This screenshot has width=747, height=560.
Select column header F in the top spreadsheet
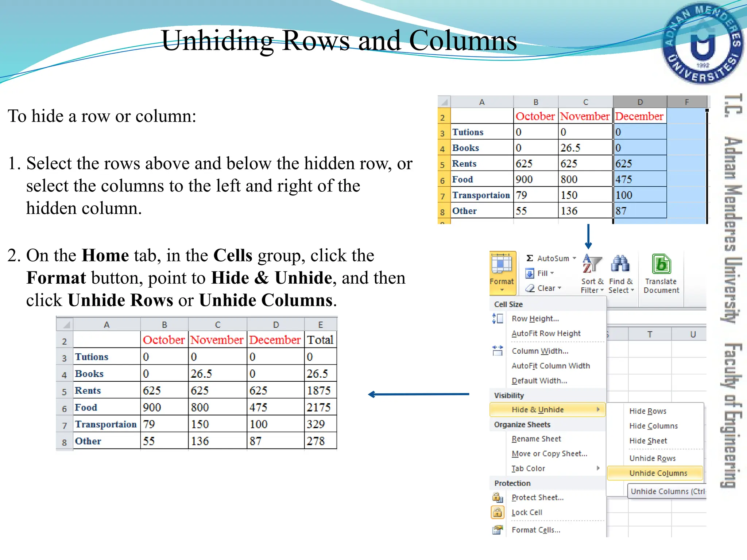click(x=687, y=102)
